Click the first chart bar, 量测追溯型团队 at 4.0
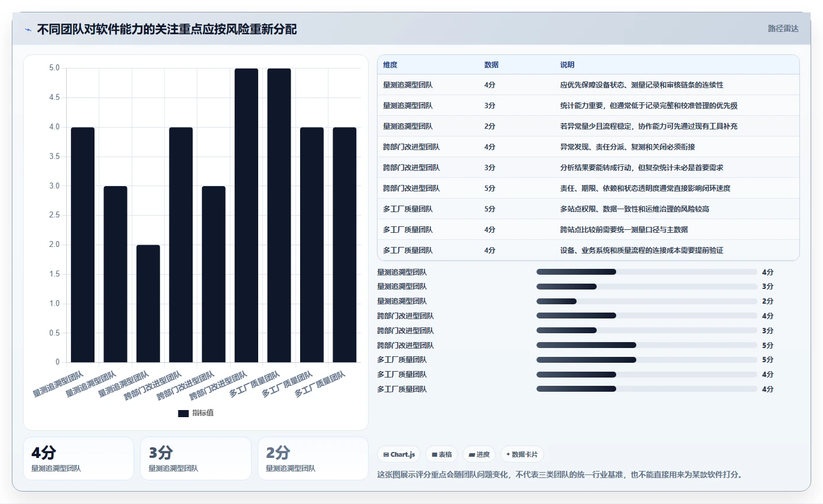 point(83,245)
